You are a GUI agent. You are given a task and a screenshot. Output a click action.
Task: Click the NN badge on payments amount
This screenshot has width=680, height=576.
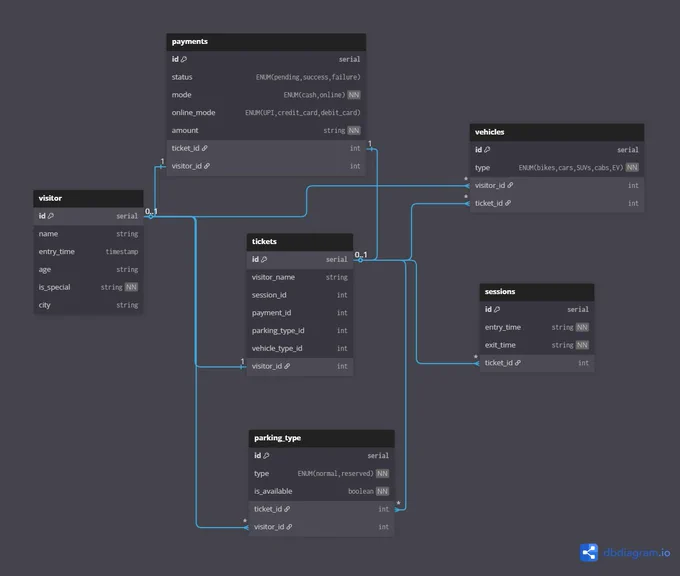[354, 131]
